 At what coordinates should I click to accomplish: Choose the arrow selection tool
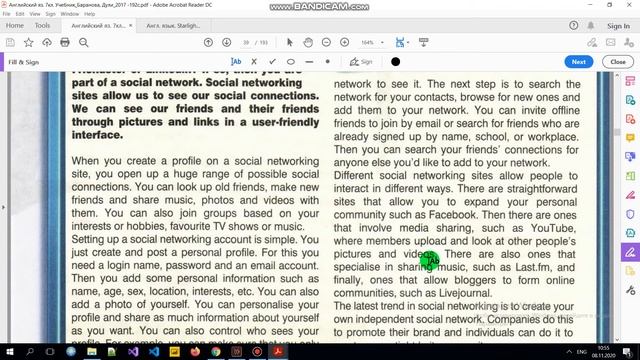pyautogui.click(x=290, y=42)
